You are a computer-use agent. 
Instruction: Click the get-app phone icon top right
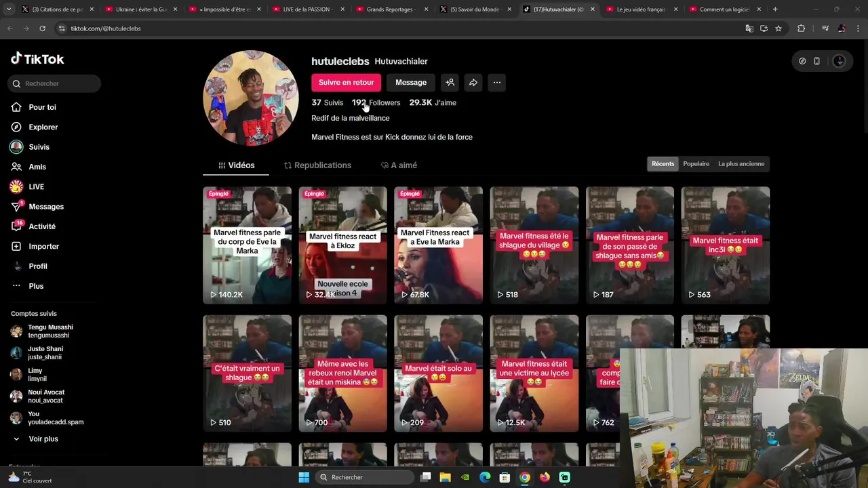pos(817,61)
